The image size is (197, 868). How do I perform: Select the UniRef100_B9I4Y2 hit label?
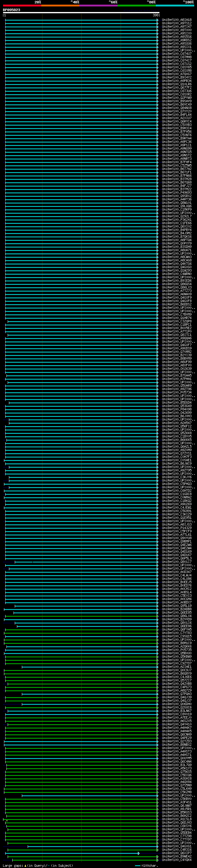(x=177, y=77)
